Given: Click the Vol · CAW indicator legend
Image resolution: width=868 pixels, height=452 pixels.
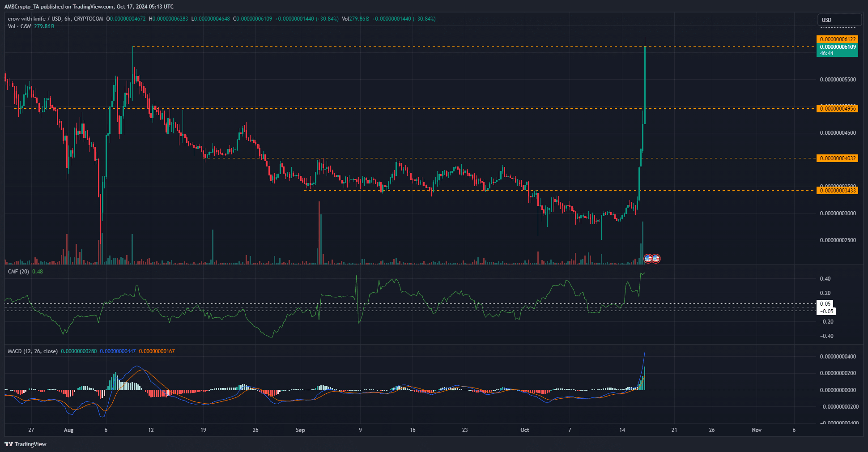Looking at the screenshot, I should point(20,26).
